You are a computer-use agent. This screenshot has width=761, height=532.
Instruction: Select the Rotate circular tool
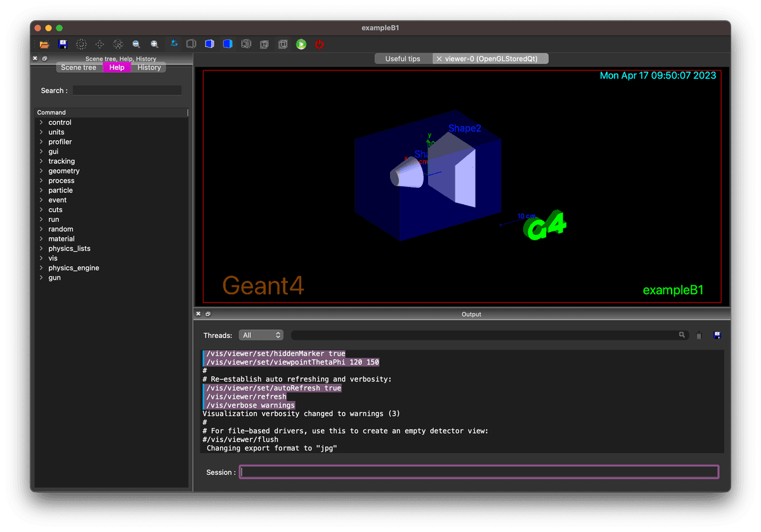118,44
